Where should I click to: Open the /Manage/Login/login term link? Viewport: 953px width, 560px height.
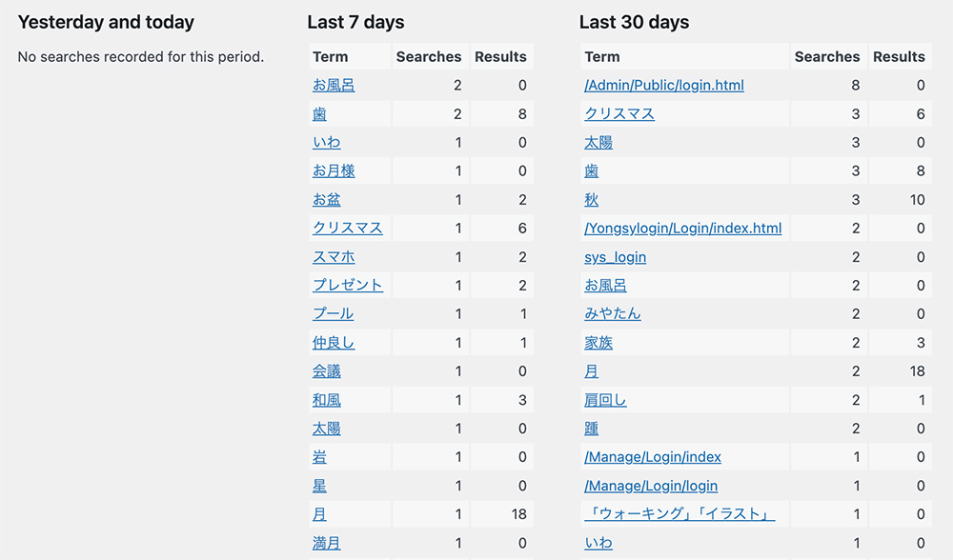651,486
